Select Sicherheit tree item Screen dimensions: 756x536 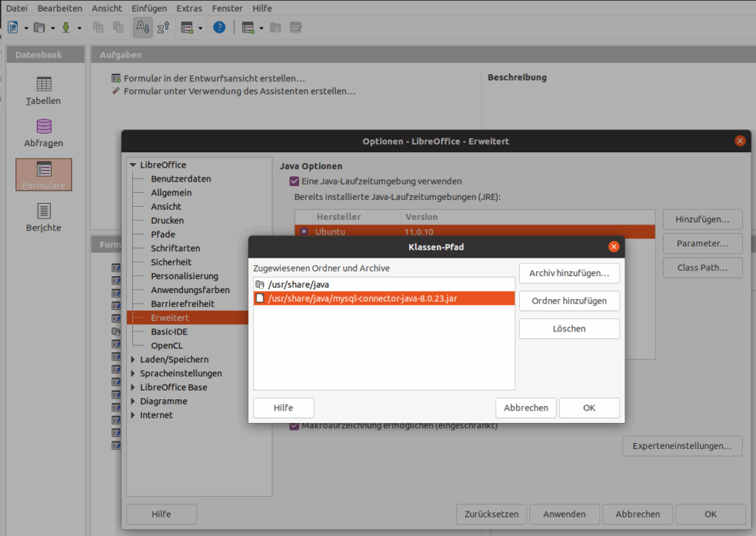[171, 262]
